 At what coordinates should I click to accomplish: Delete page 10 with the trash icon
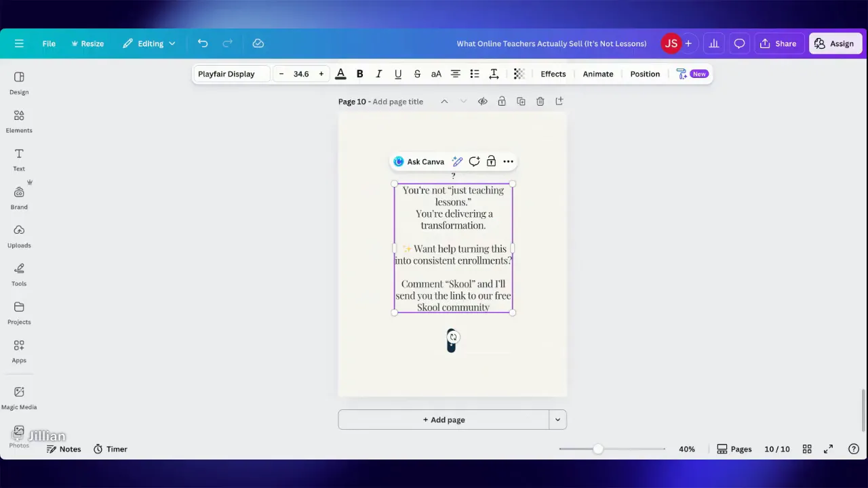(540, 101)
